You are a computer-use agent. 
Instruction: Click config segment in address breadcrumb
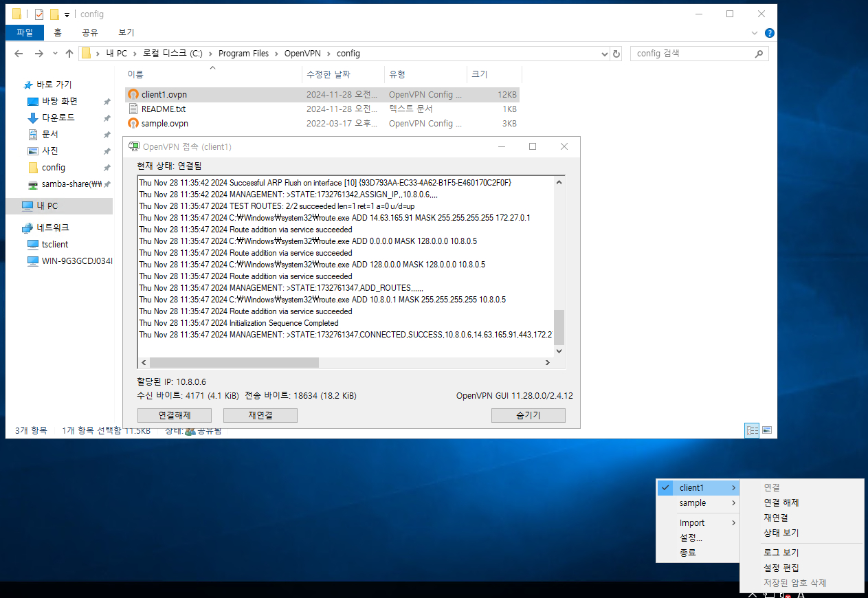[x=348, y=54]
